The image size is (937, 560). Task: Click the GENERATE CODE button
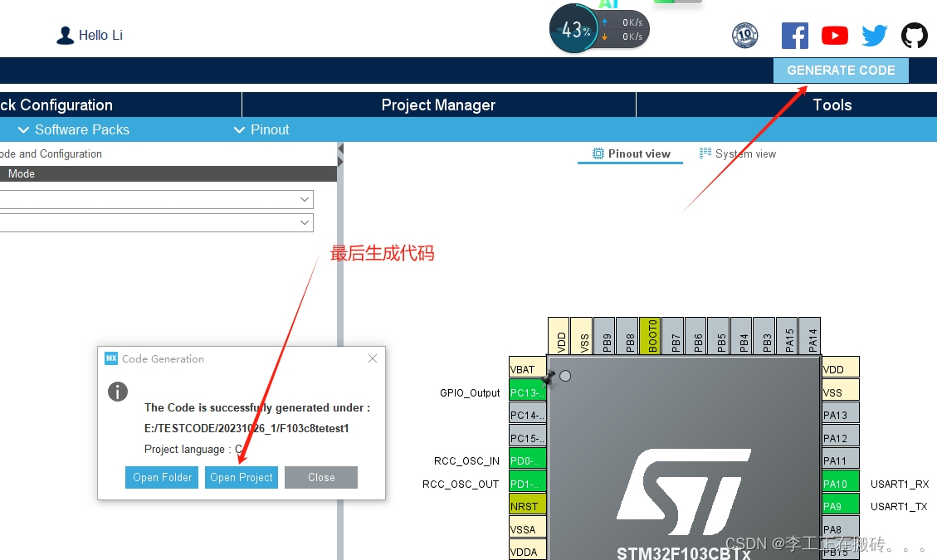pos(841,71)
